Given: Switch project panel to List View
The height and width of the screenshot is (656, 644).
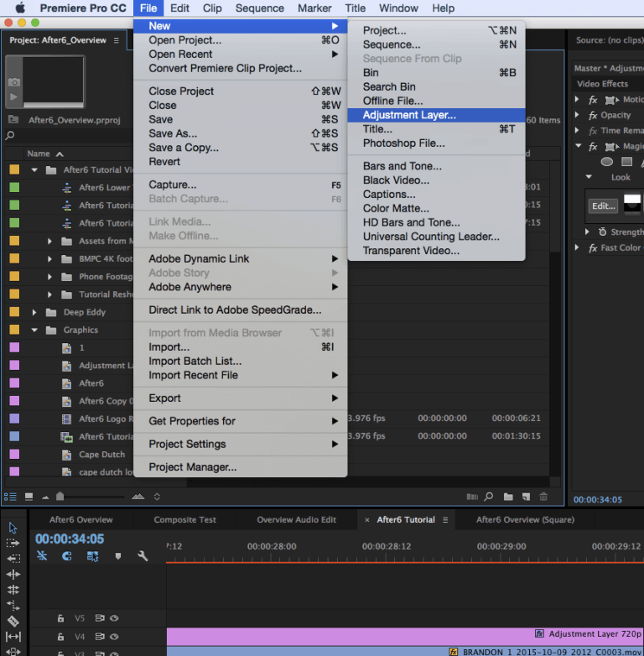Looking at the screenshot, I should click(x=10, y=497).
